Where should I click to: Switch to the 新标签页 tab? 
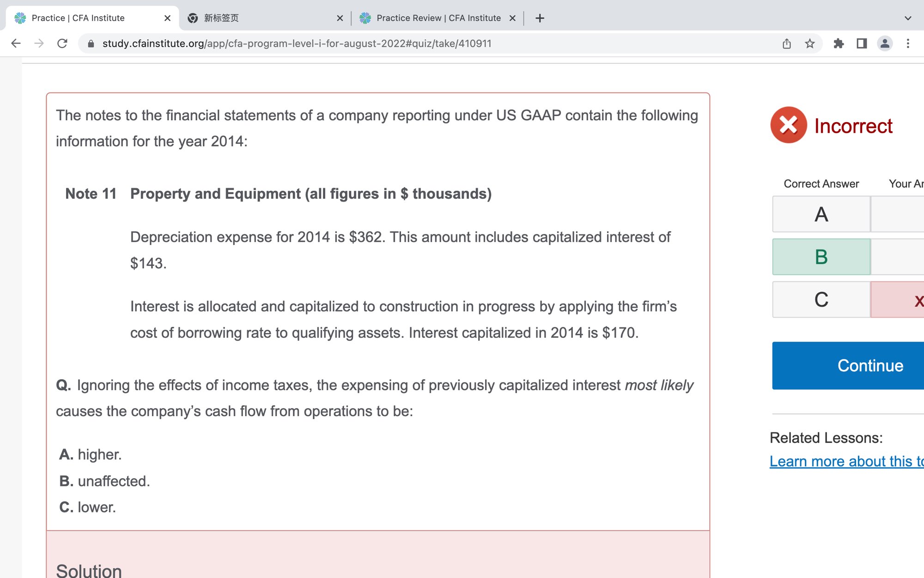259,18
